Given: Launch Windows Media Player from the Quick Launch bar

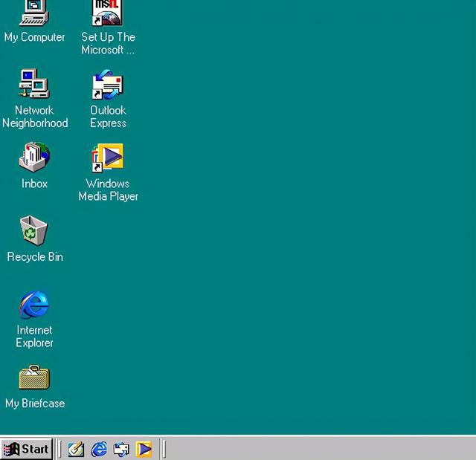Looking at the screenshot, I should tap(144, 449).
